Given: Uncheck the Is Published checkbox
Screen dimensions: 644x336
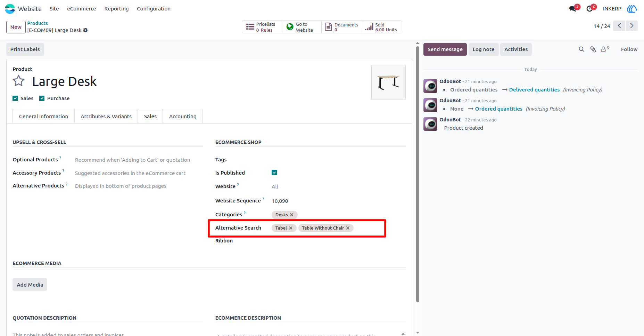Looking at the screenshot, I should (274, 173).
